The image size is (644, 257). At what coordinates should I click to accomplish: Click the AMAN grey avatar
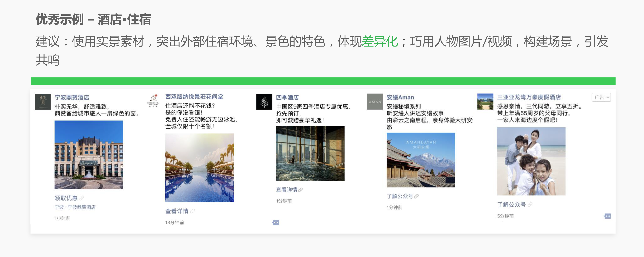point(375,102)
